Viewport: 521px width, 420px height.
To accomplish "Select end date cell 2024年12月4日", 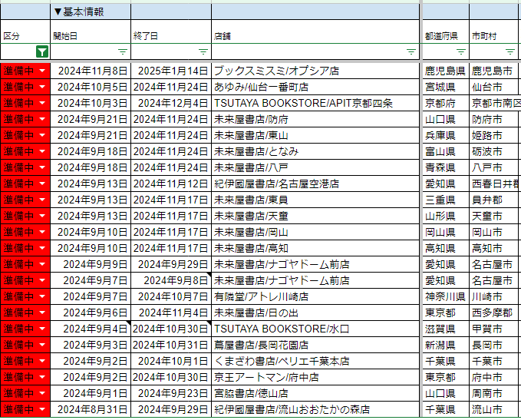I will [x=171, y=103].
